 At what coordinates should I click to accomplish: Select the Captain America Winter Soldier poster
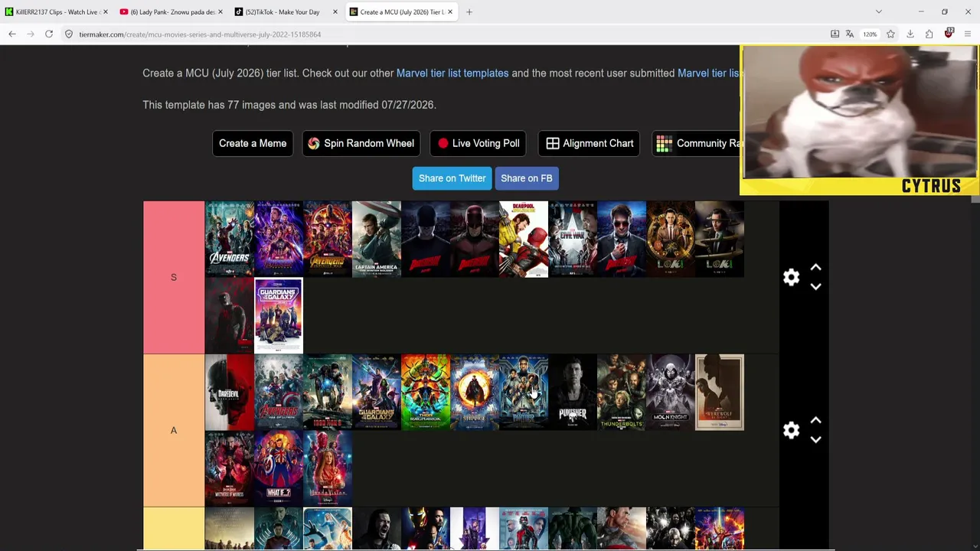377,239
